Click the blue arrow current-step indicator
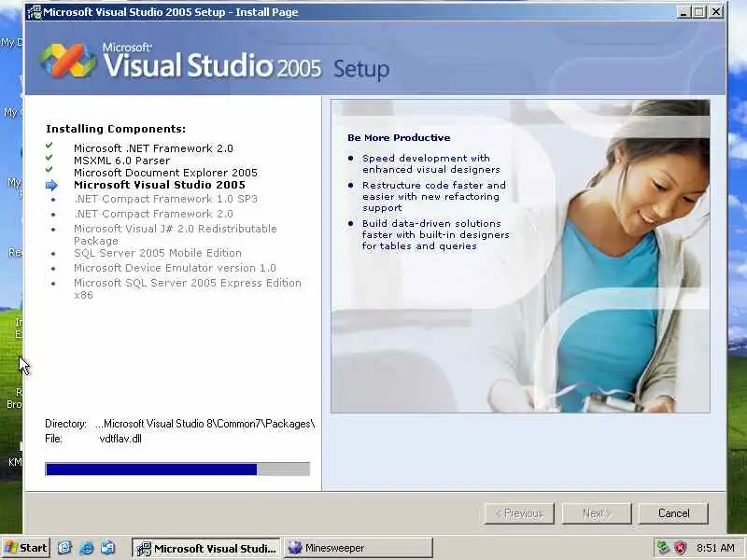 [x=51, y=185]
